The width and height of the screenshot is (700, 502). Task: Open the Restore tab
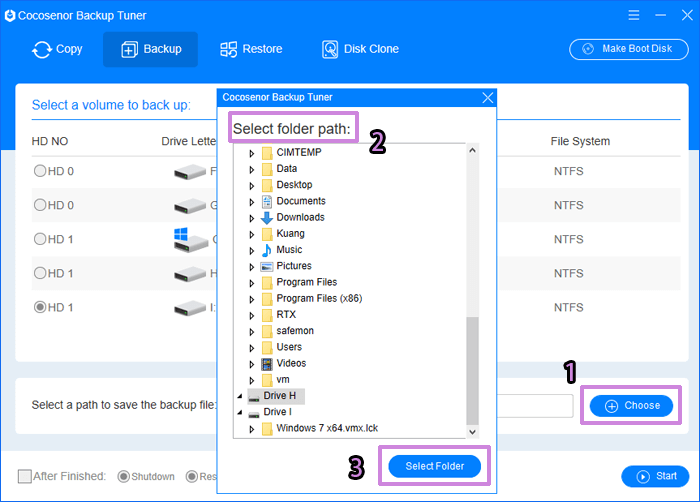pos(251,49)
